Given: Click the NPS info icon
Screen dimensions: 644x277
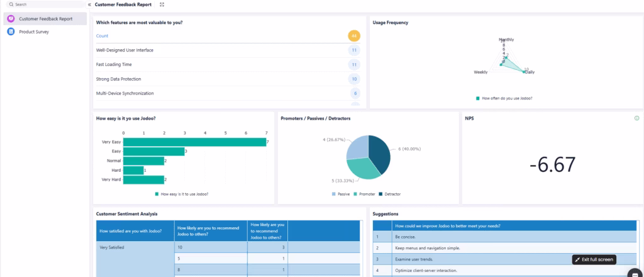Looking at the screenshot, I should (636, 118).
